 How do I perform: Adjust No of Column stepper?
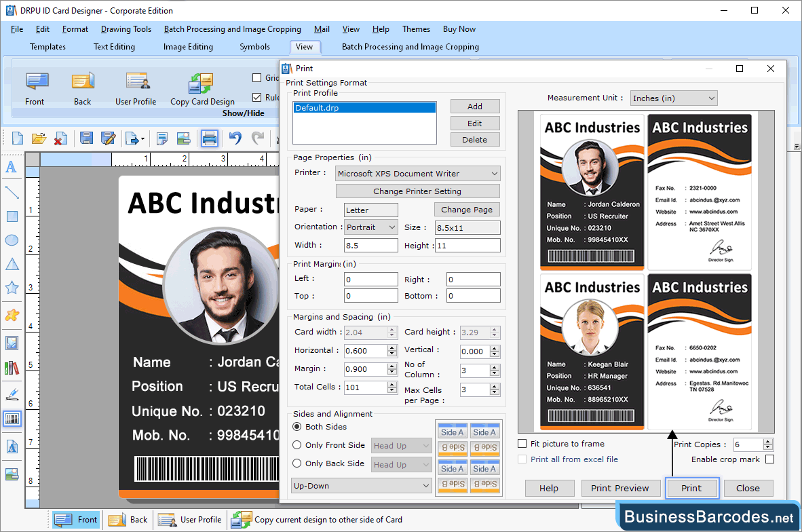494,371
